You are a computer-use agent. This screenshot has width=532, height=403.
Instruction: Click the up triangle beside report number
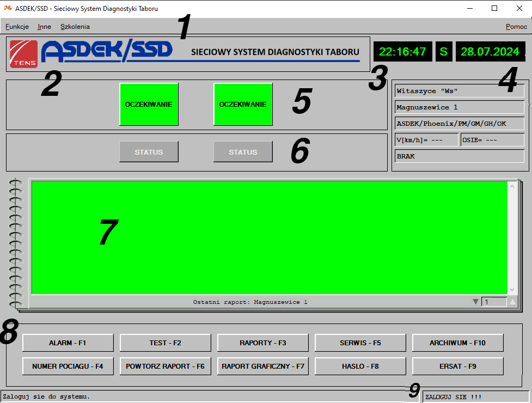pyautogui.click(x=512, y=302)
